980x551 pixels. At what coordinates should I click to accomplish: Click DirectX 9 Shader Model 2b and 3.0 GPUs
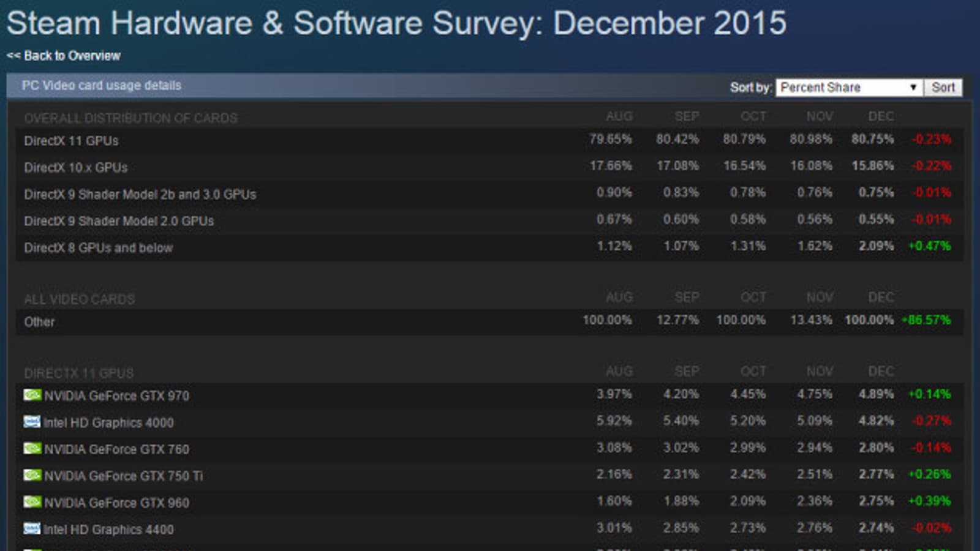tap(140, 195)
